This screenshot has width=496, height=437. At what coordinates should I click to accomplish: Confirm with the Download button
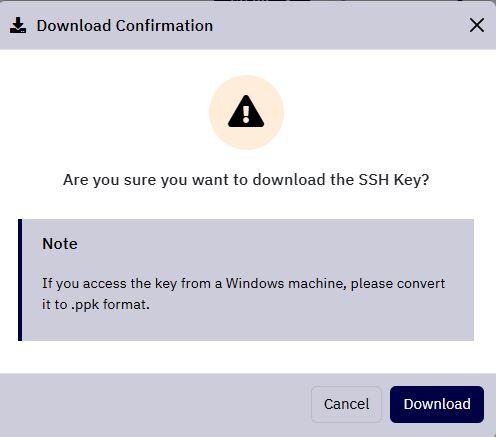437,404
